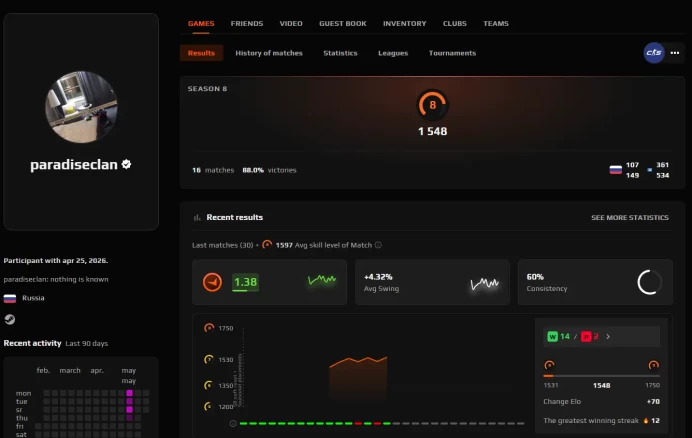Click the 1350 level icon on chart axis
This screenshot has width=692, height=438.
click(x=208, y=385)
